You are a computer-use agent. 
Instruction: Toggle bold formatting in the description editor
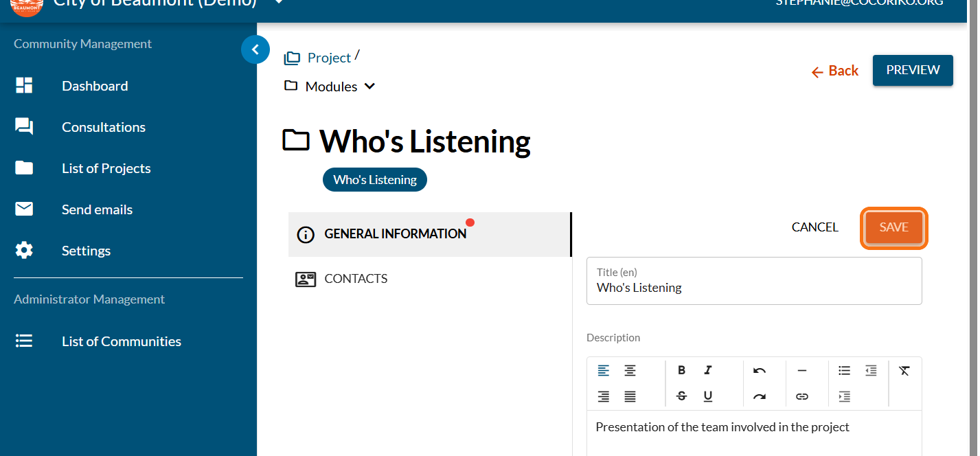click(681, 370)
